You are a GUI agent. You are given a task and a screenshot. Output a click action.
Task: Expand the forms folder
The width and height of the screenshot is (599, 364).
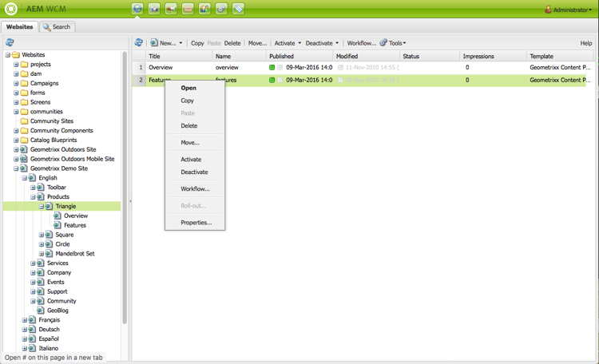pyautogui.click(x=16, y=93)
